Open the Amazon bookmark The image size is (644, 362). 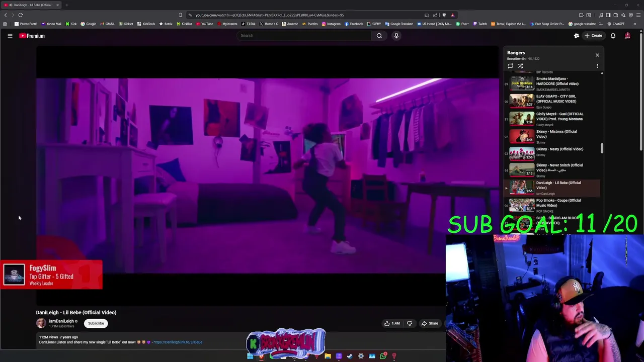point(290,24)
